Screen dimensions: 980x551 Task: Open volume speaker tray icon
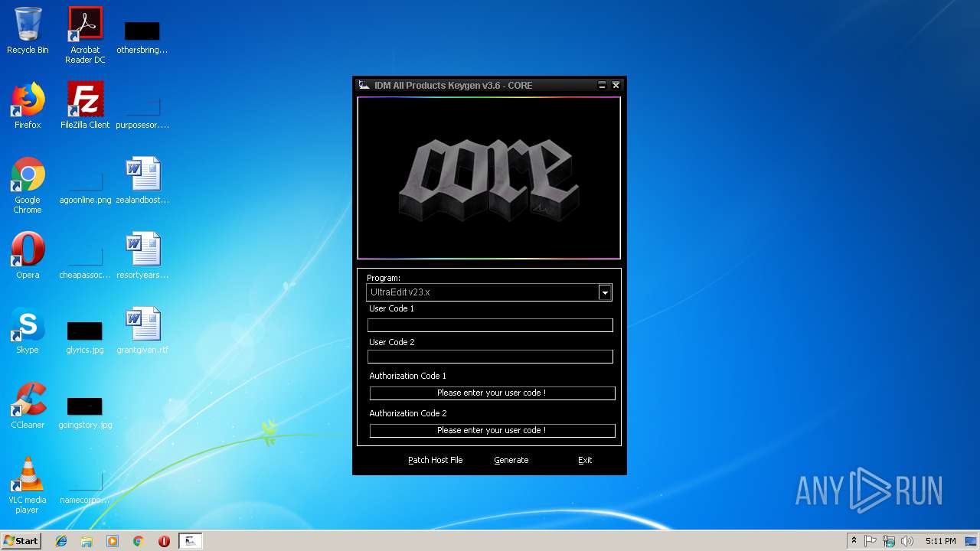pos(907,541)
